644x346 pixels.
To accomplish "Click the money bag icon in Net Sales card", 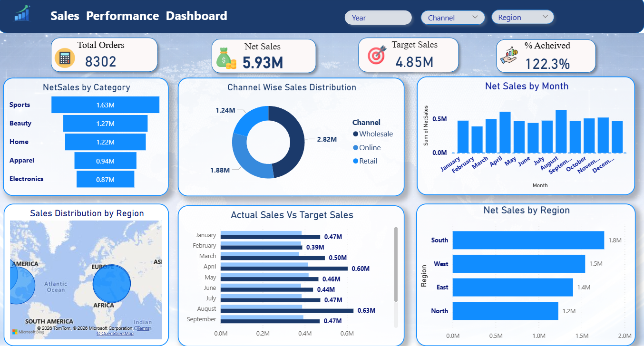I will point(226,58).
